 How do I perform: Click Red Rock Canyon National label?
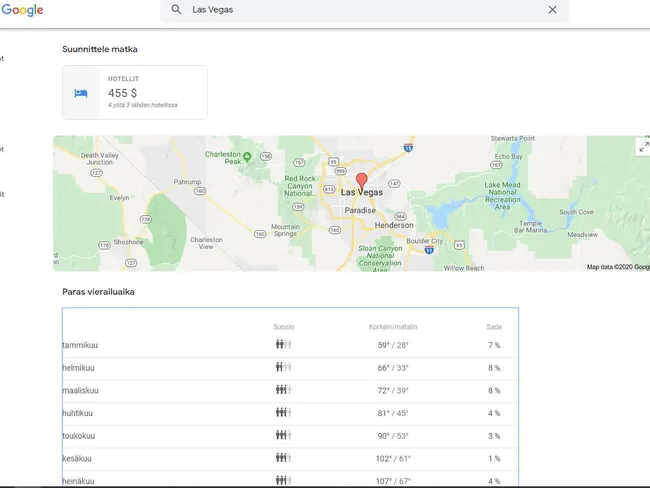(x=300, y=186)
